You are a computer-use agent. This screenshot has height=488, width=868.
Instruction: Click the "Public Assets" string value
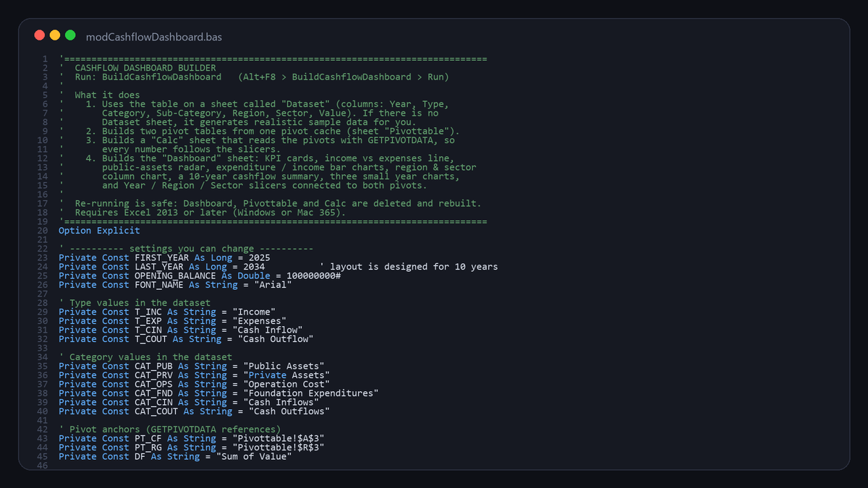tap(284, 366)
